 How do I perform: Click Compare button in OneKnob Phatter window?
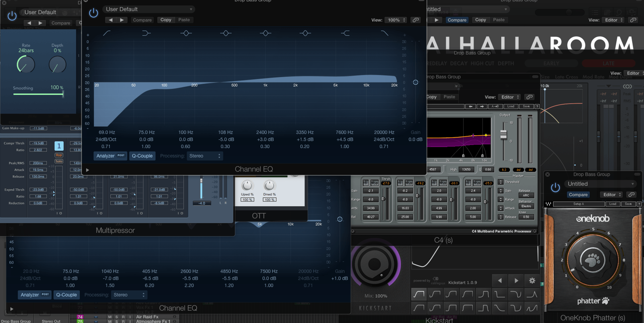point(578,195)
